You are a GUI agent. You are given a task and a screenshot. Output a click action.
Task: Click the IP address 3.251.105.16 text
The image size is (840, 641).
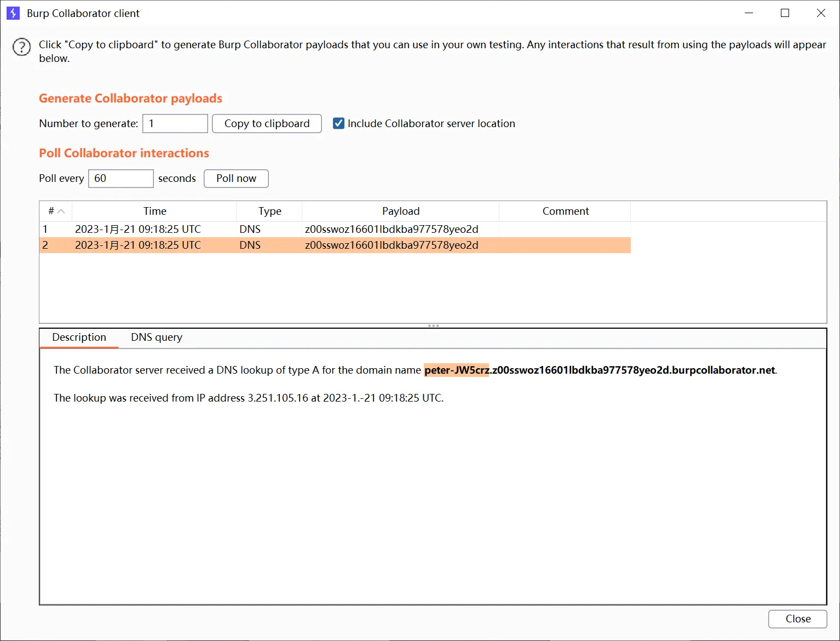click(278, 398)
